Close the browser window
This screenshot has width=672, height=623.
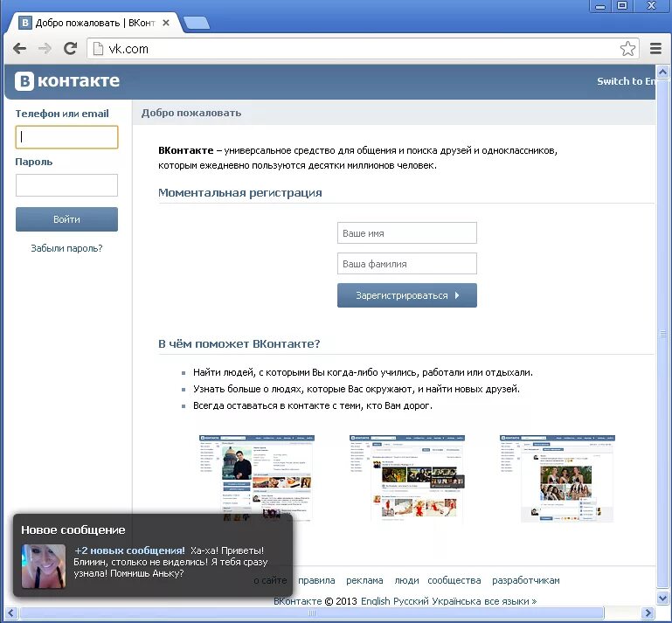pyautogui.click(x=651, y=5)
